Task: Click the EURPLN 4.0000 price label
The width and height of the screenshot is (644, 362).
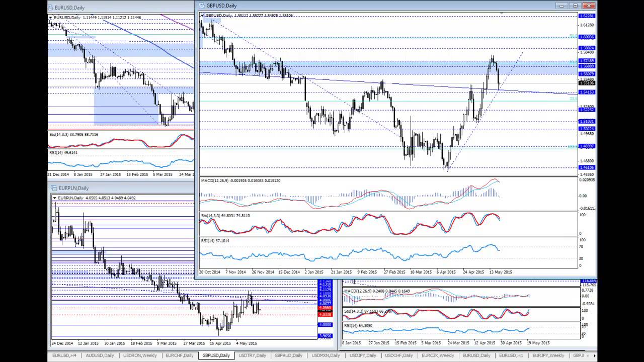Action: pos(325,325)
